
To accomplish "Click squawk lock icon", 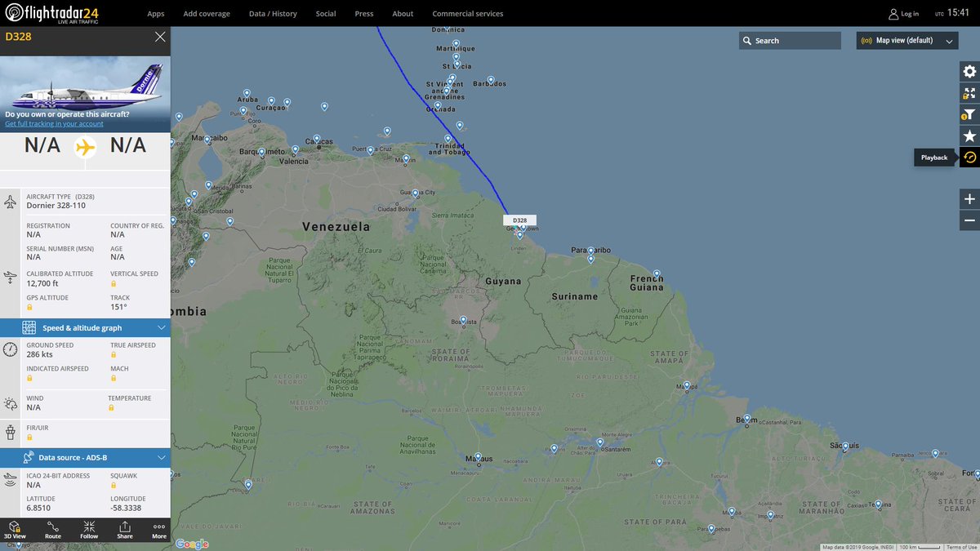I will [x=114, y=485].
